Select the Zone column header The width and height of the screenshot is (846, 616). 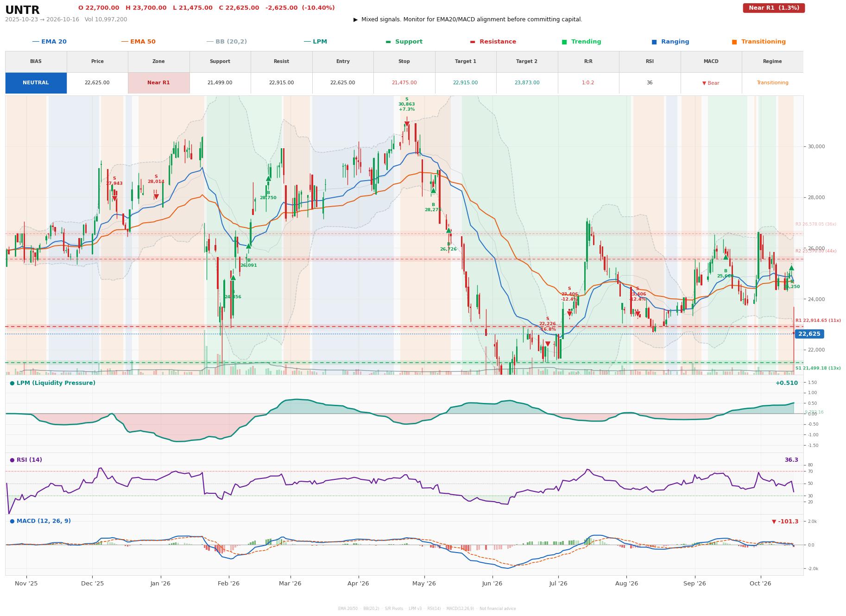point(158,62)
